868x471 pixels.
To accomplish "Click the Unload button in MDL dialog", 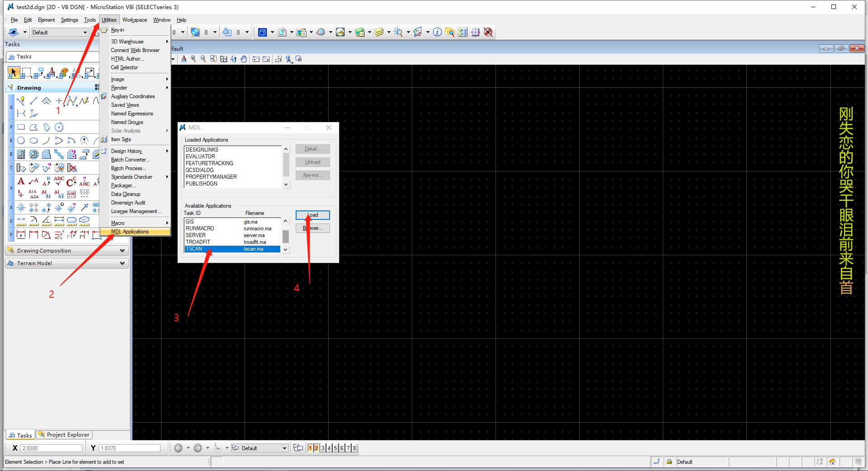I will [313, 162].
